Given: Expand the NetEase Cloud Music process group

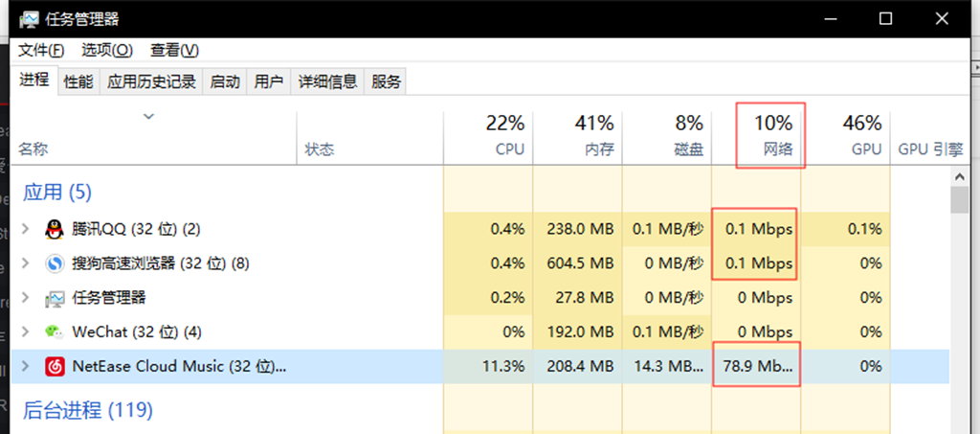Looking at the screenshot, I should pos(26,367).
